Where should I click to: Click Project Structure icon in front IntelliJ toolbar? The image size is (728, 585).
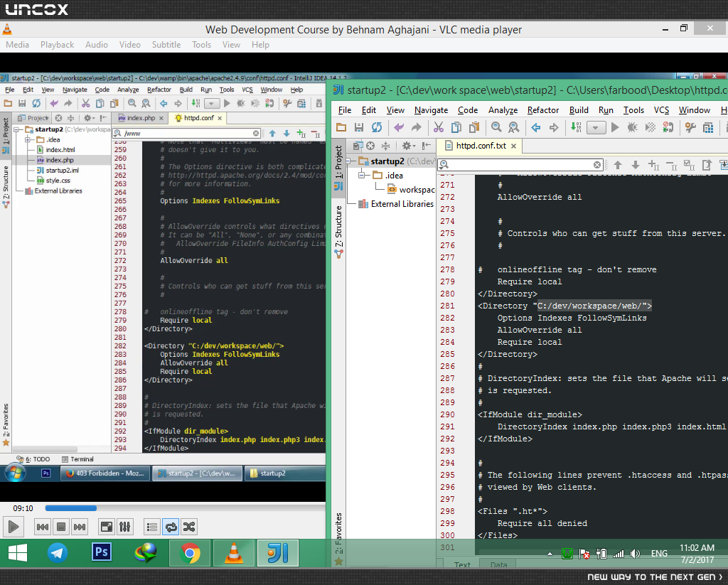point(708,127)
